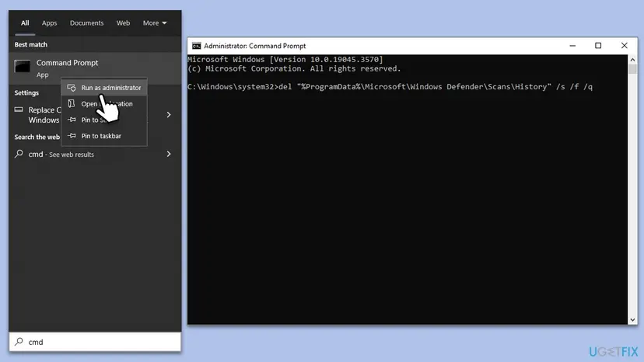Click the scroll up arrow in Command Prompt
The width and height of the screenshot is (644, 362).
pyautogui.click(x=632, y=60)
